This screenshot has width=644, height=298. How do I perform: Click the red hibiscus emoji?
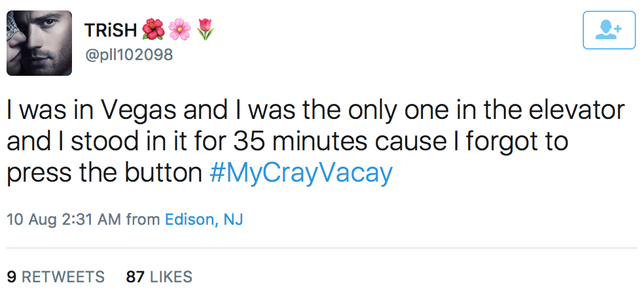[x=153, y=29]
